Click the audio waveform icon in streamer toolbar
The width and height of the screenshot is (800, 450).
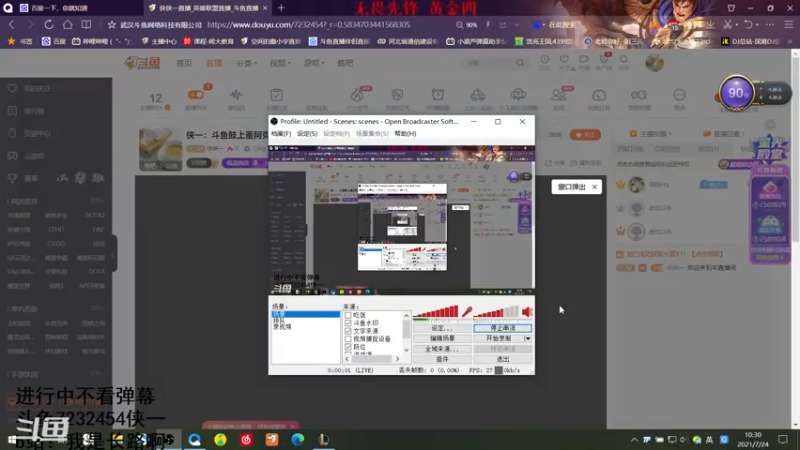pyautogui.click(x=236, y=94)
